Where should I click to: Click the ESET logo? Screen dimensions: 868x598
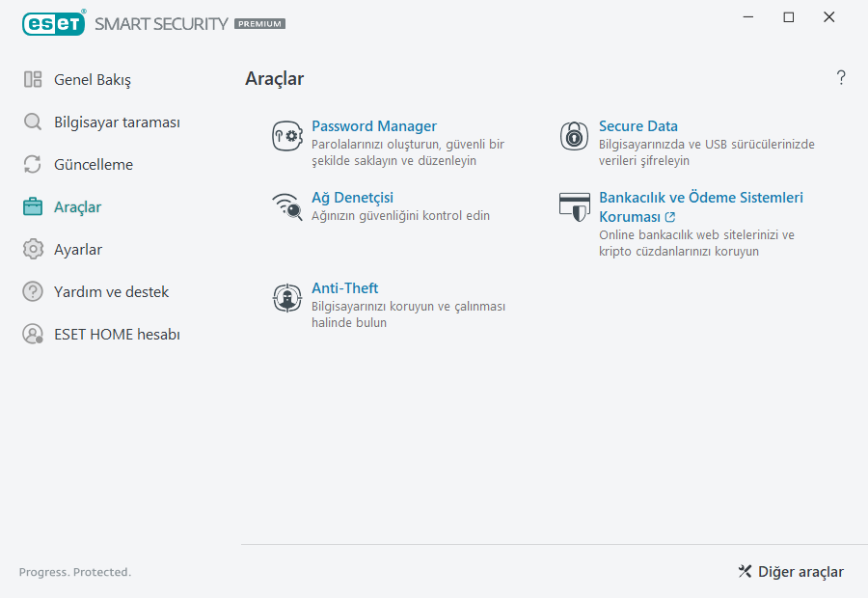(x=54, y=23)
